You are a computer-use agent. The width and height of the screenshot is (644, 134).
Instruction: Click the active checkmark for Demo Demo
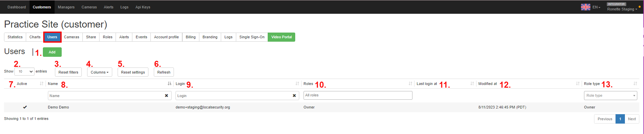(25, 107)
